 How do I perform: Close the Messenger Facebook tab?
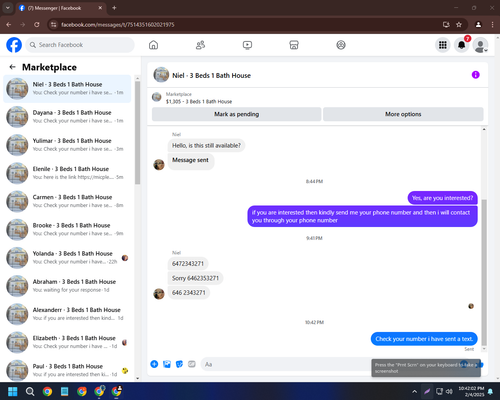[x=100, y=8]
